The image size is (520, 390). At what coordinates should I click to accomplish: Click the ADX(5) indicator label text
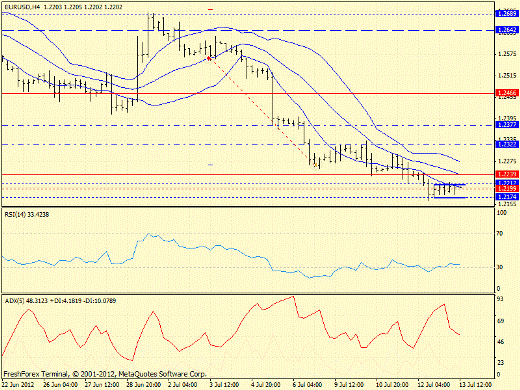click(60, 301)
